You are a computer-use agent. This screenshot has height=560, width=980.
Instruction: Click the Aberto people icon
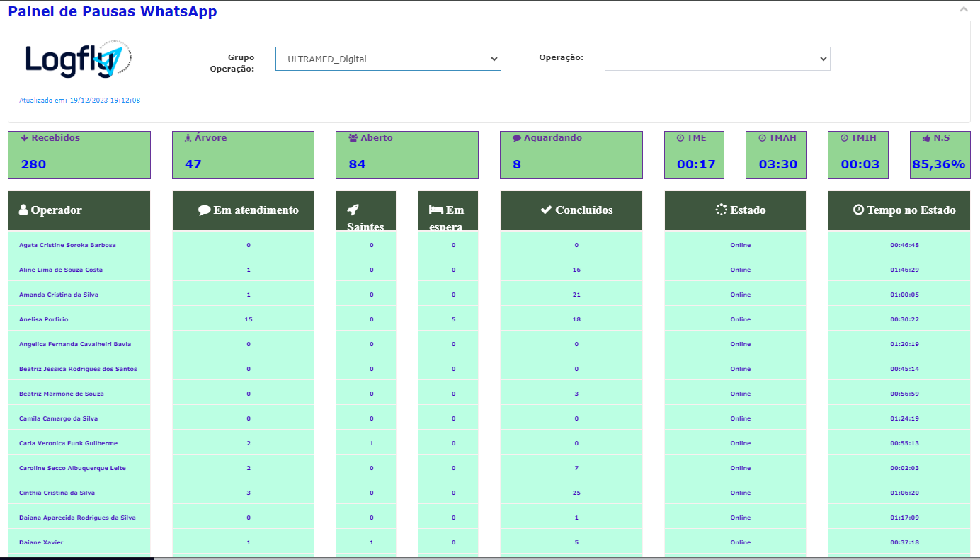[353, 138]
